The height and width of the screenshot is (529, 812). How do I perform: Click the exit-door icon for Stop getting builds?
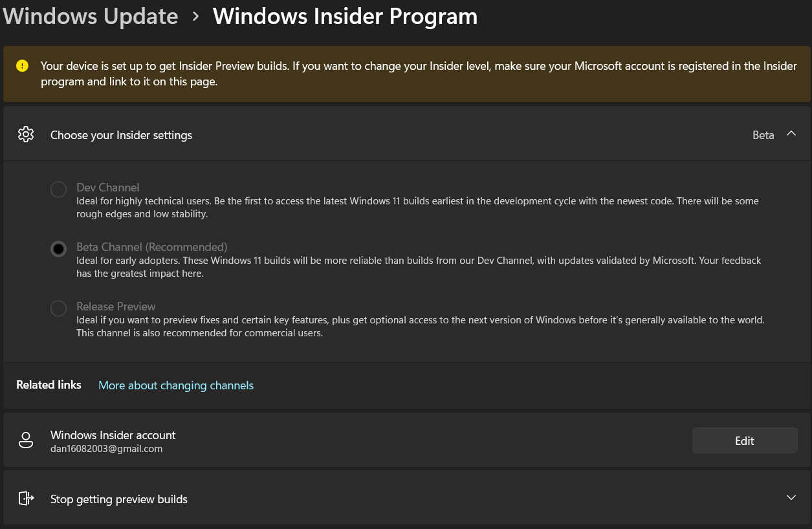coord(26,498)
